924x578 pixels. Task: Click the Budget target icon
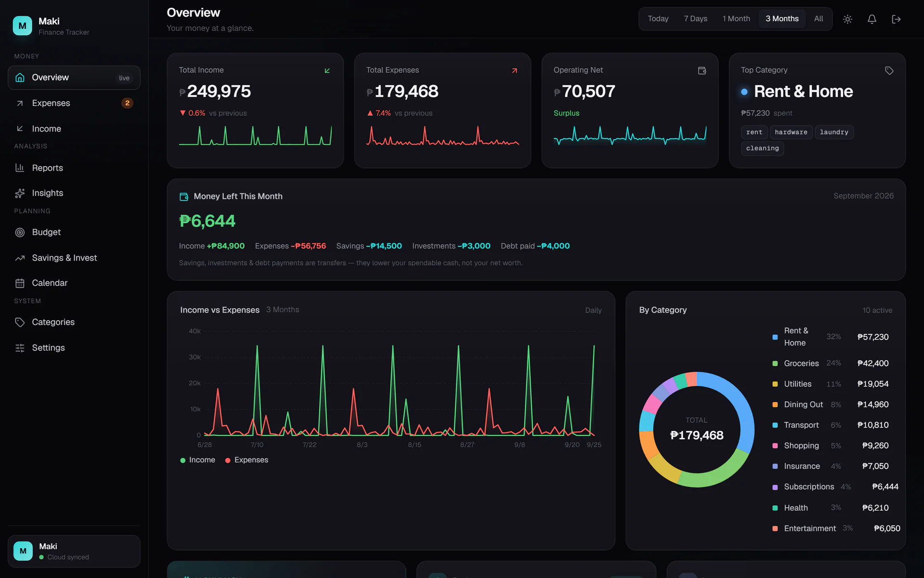[x=20, y=232]
